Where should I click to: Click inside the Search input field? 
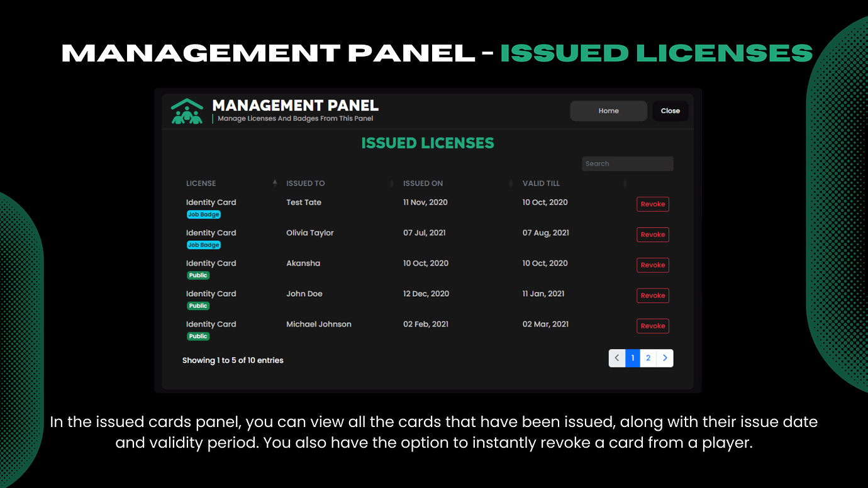pyautogui.click(x=627, y=164)
